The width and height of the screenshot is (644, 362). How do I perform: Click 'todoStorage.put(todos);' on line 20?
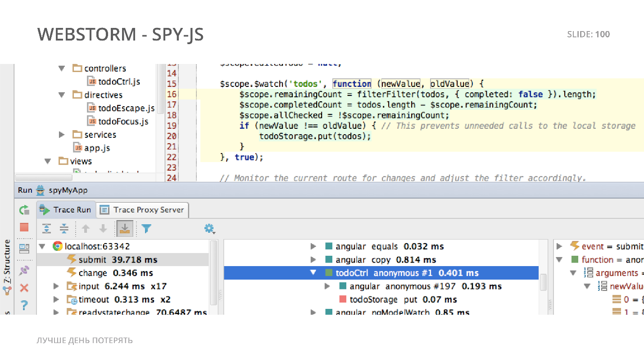point(315,136)
